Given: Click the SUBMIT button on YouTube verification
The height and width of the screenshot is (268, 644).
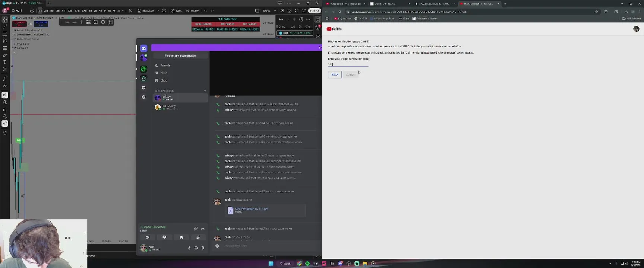Looking at the screenshot, I should 351,75.
